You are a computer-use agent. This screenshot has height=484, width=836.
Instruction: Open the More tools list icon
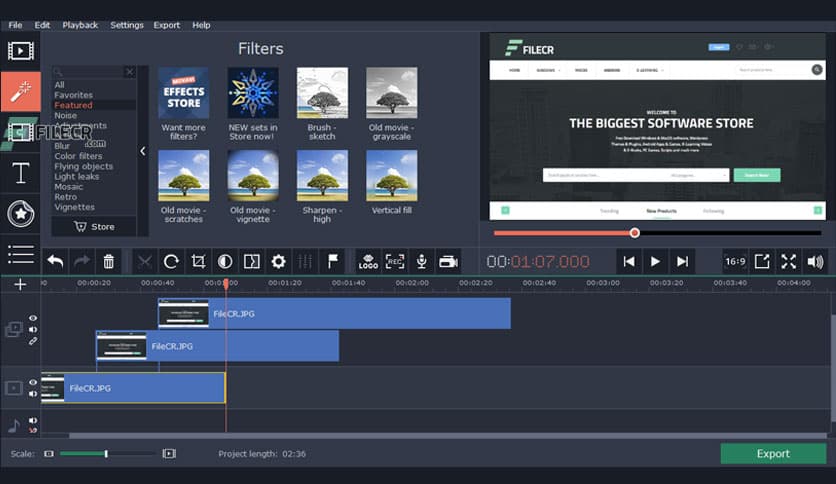[x=21, y=254]
